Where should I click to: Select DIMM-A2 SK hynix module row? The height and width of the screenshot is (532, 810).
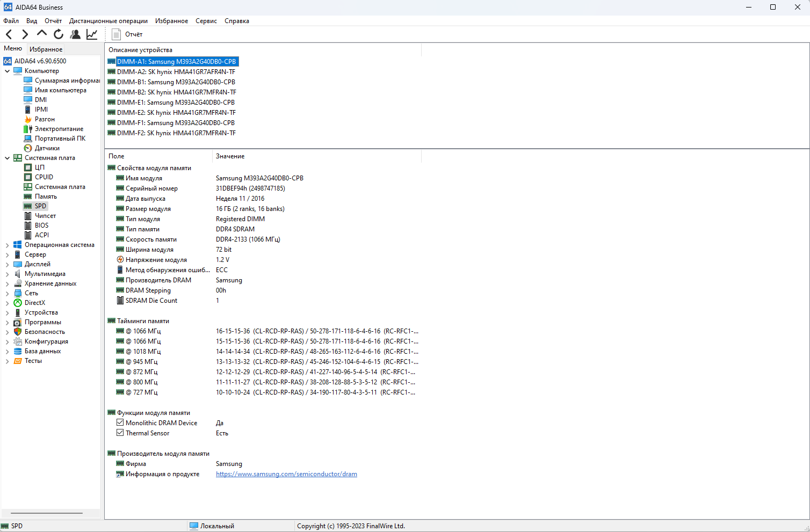(171, 72)
